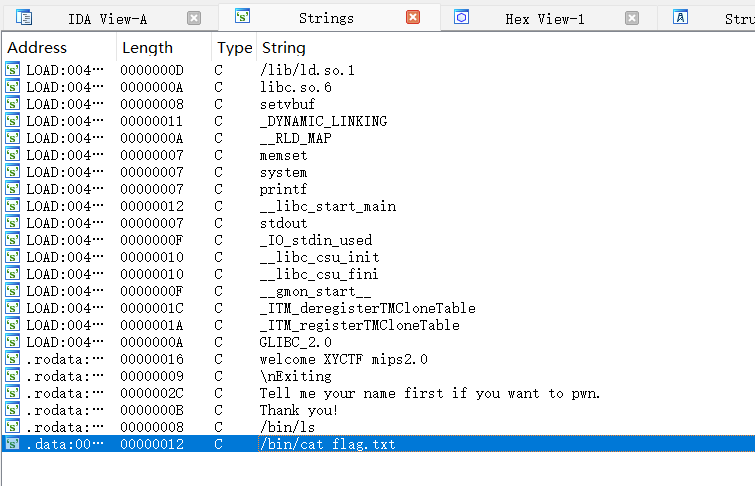Click the string icon on the /bin/ls row
755x486 pixels.
click(13, 426)
